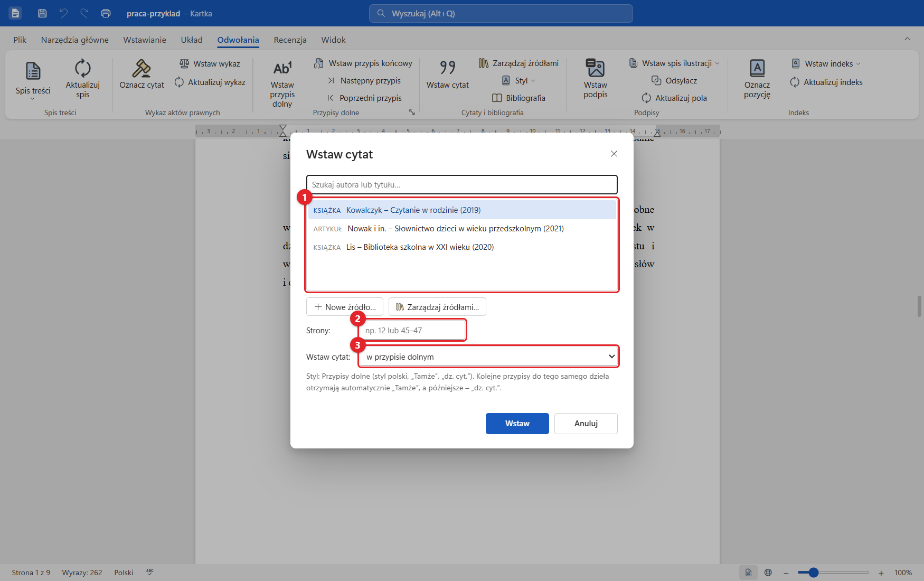Switch to the Układ tab
The height and width of the screenshot is (581, 924).
[192, 40]
